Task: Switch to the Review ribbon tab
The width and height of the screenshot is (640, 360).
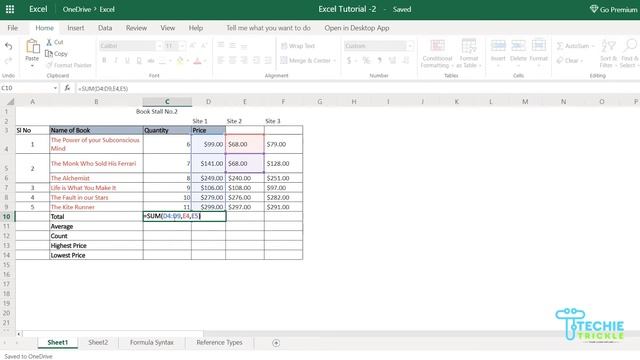Action: (x=136, y=28)
